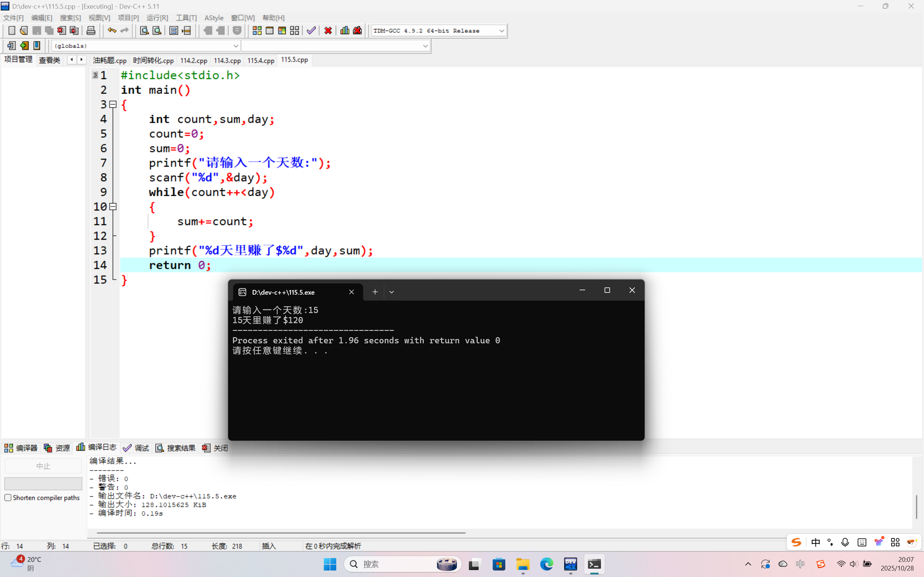This screenshot has height=577, width=924.
Task: Collapse the while-loop fold at line 10
Action: (113, 206)
